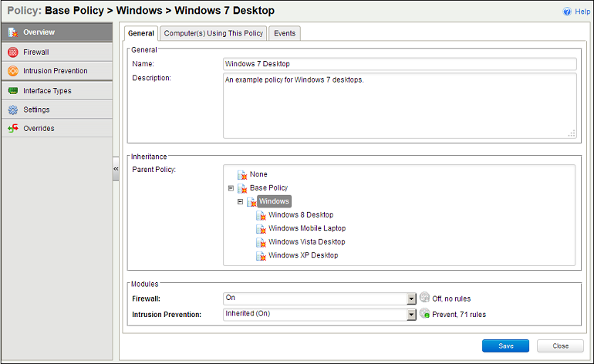Select Base Policy as the parent policy

coord(268,188)
